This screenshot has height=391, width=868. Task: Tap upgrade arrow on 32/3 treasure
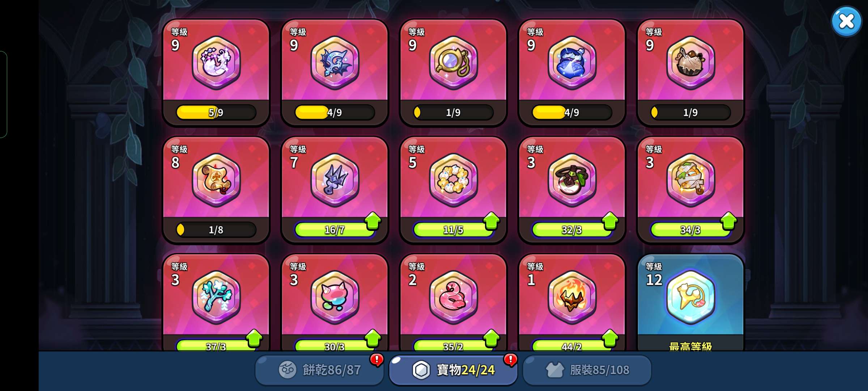pyautogui.click(x=610, y=221)
